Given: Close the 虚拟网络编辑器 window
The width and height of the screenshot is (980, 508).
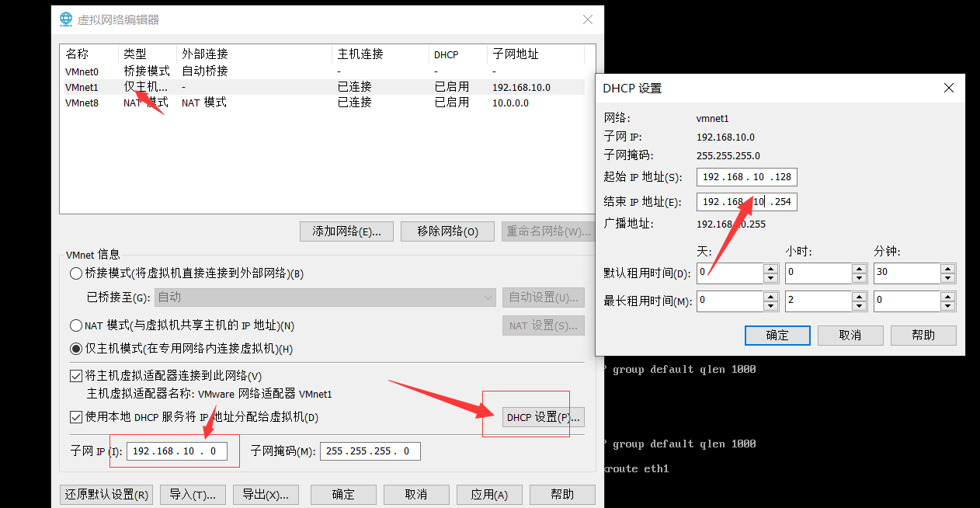Looking at the screenshot, I should coord(586,19).
